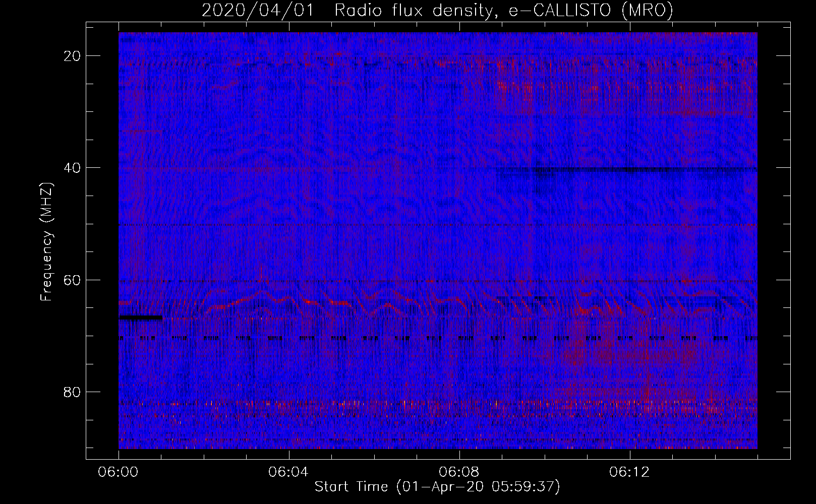The image size is (816, 504).
Task: Click the frequency tick label '20'
Action: point(73,56)
